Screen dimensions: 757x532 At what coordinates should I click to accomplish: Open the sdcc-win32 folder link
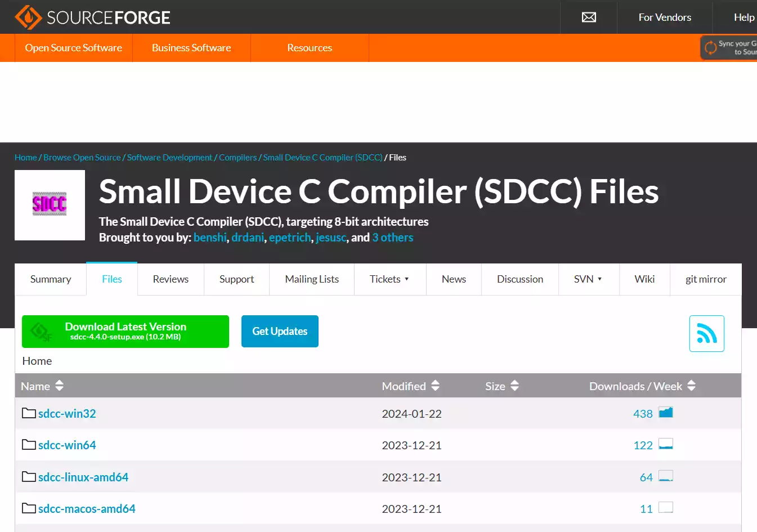(67, 414)
